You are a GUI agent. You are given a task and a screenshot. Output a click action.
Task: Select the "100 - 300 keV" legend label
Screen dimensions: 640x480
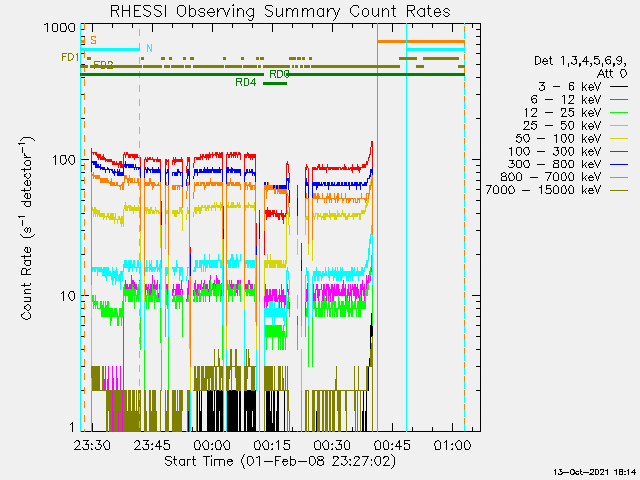(x=555, y=151)
